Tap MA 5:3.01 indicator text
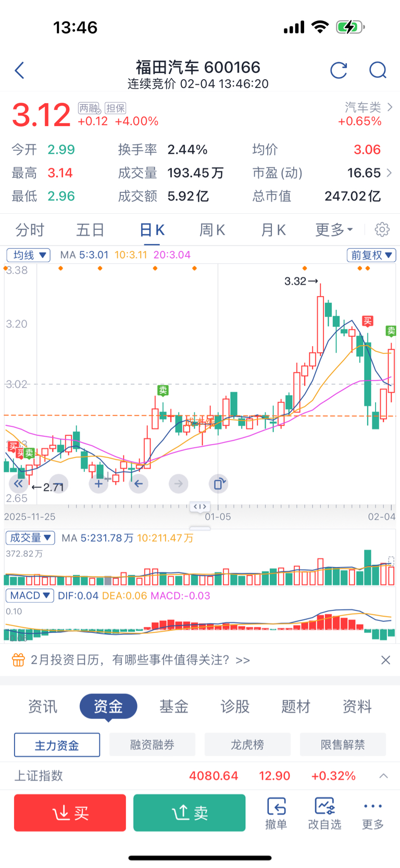Viewport: 400px width, 868px height. pyautogui.click(x=84, y=255)
